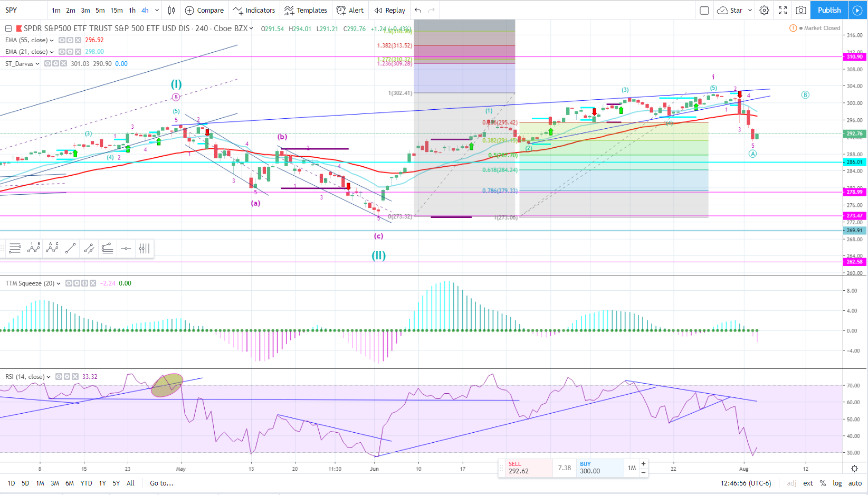Image resolution: width=868 pixels, height=495 pixels.
Task: Open chart settings via the gear icon
Action: tap(764, 10)
